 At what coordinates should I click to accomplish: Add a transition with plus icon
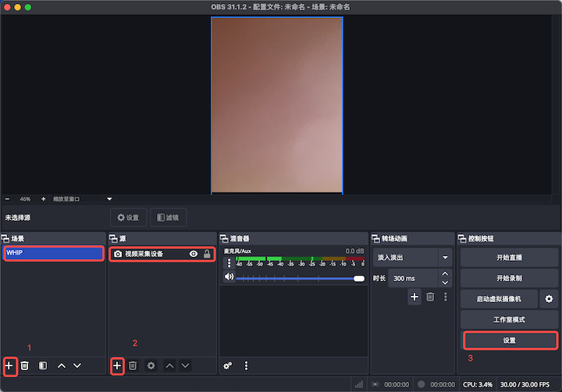pyautogui.click(x=414, y=297)
